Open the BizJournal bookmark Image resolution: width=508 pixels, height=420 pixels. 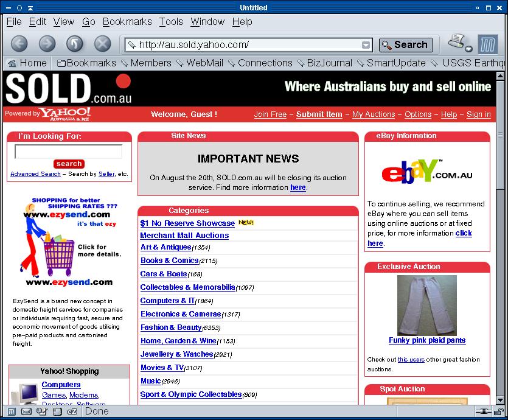tap(325, 63)
